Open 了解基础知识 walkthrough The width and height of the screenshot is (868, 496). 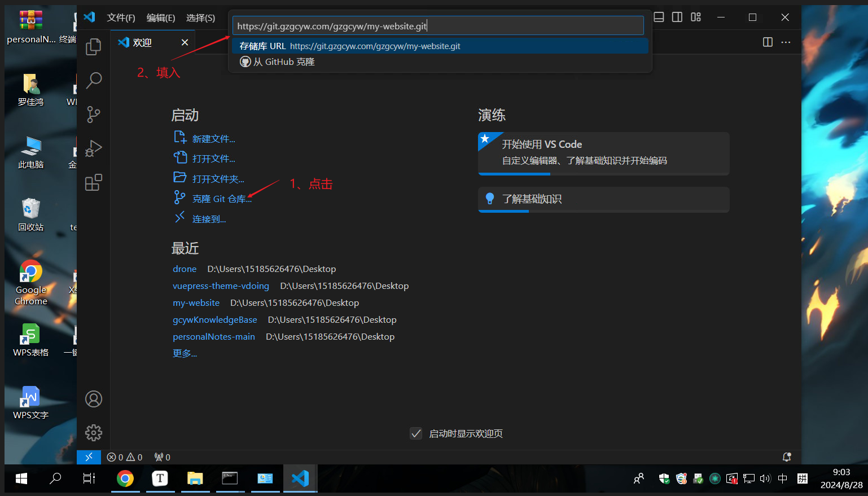603,200
